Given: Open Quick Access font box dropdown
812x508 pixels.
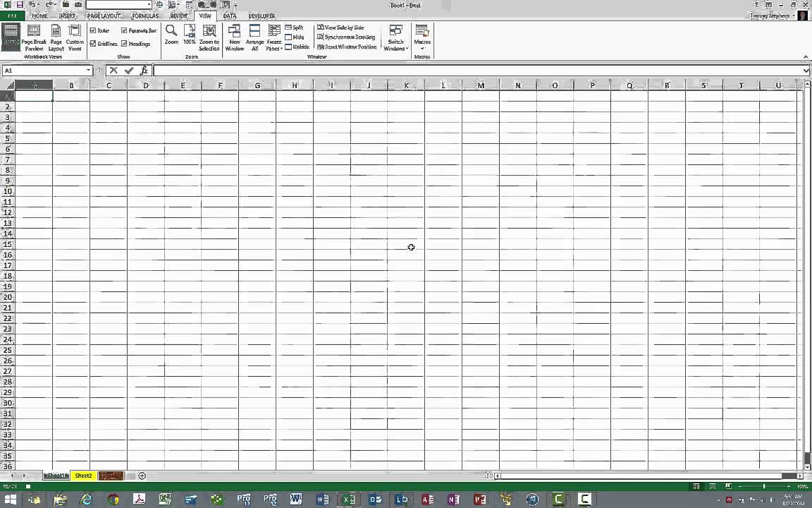Looking at the screenshot, I should click(149, 5).
